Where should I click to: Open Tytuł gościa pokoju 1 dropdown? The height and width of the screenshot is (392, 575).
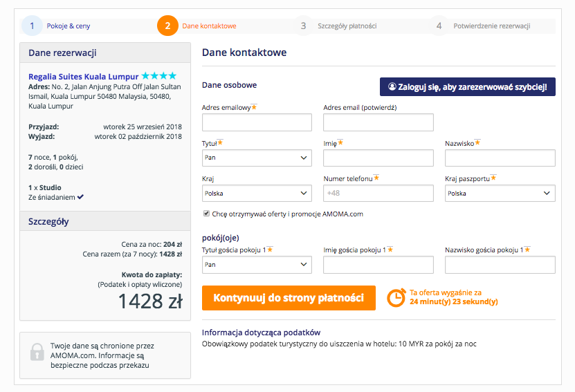coord(257,265)
